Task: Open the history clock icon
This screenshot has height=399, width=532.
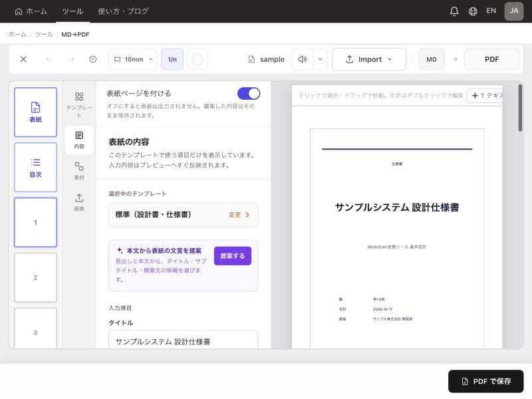Action: pyautogui.click(x=92, y=59)
